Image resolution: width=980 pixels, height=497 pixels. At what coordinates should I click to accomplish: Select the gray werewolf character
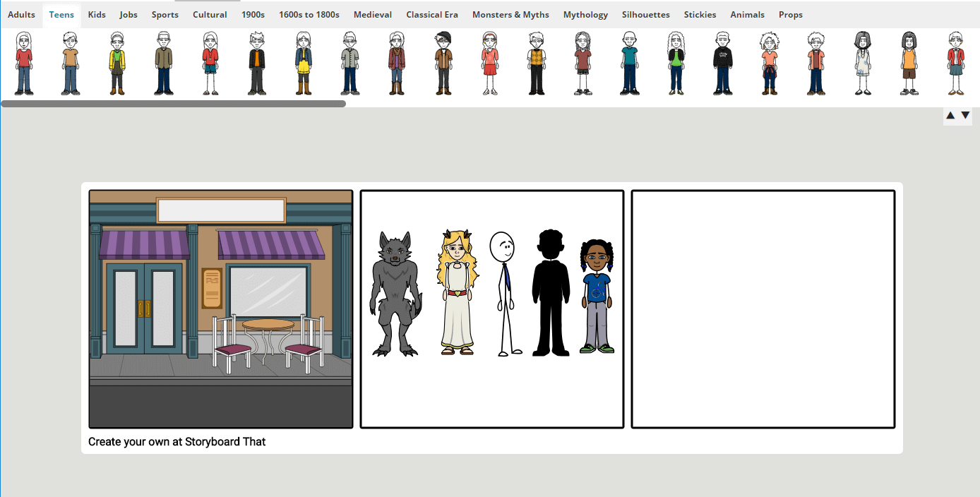[x=395, y=294]
